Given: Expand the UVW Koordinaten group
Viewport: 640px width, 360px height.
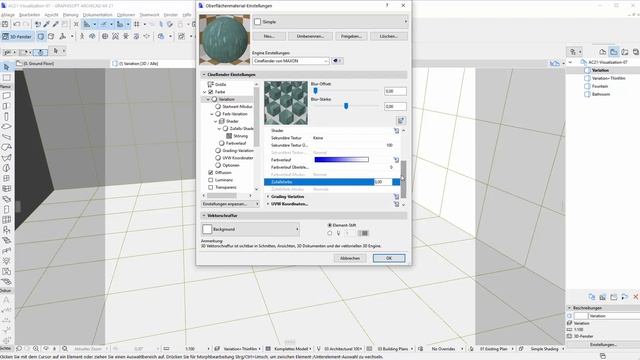Looking at the screenshot, I should click(x=268, y=204).
